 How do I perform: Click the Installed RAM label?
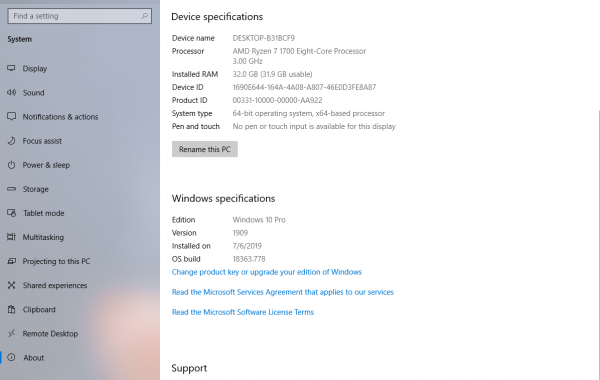(x=195, y=74)
